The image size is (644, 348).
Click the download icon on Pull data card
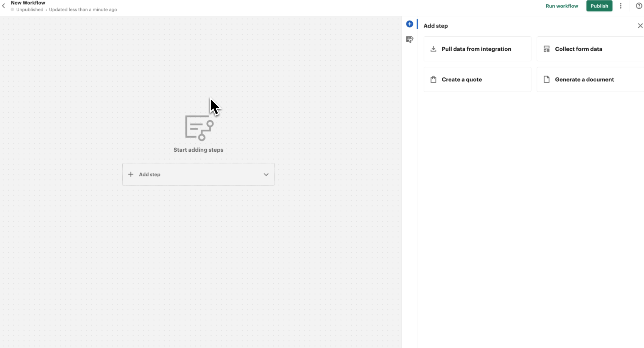[x=433, y=49]
